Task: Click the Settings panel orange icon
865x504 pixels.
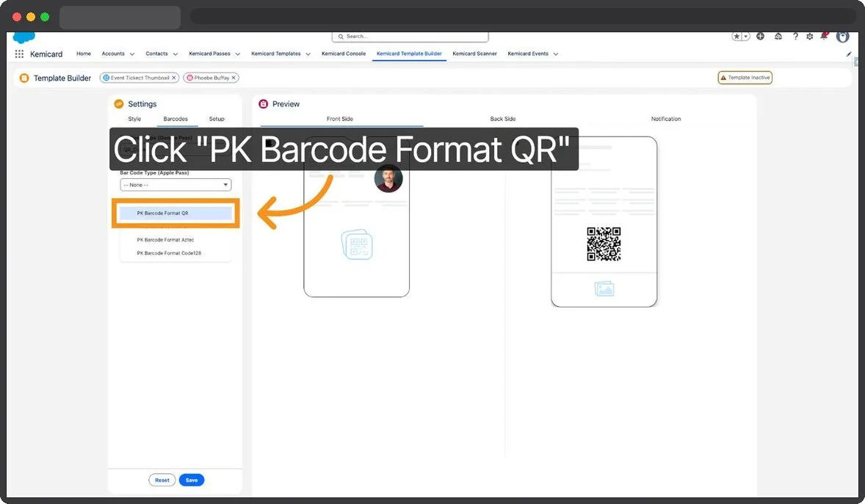Action: [119, 103]
